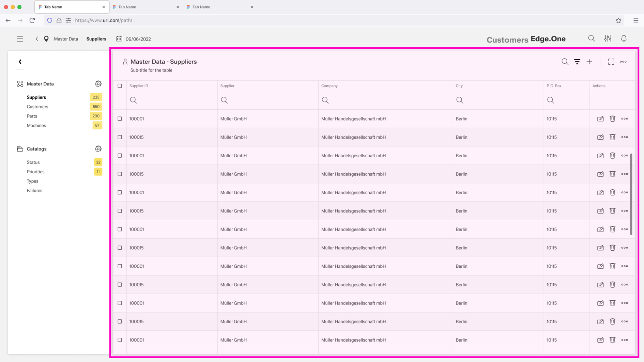Open the table's three-dot overflow menu
The height and width of the screenshot is (362, 644).
(623, 62)
